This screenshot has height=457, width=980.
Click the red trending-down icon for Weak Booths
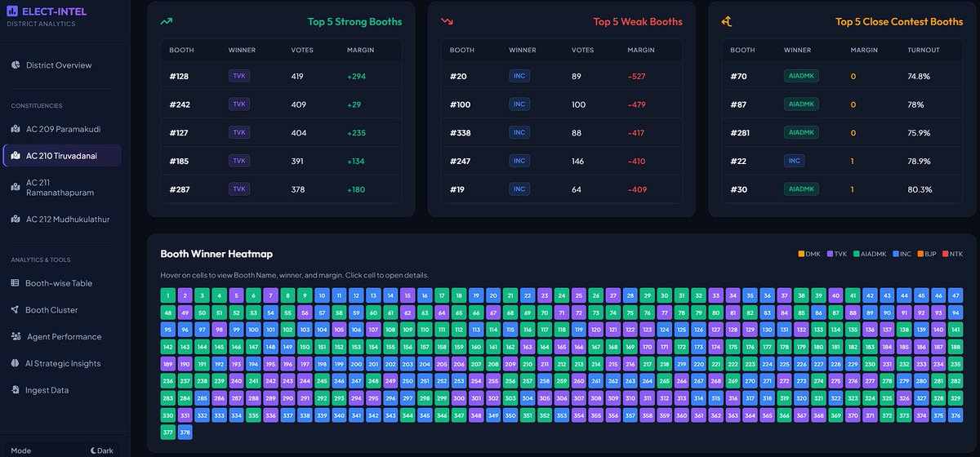click(447, 21)
